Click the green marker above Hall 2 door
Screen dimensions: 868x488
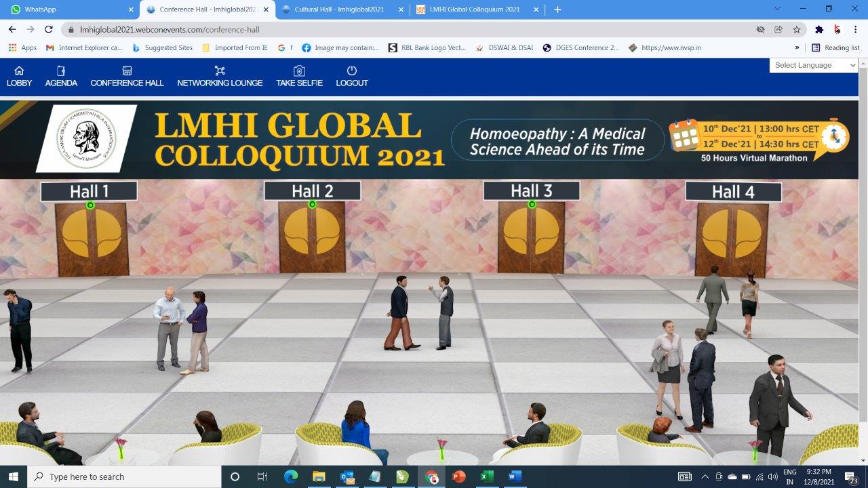coord(313,204)
